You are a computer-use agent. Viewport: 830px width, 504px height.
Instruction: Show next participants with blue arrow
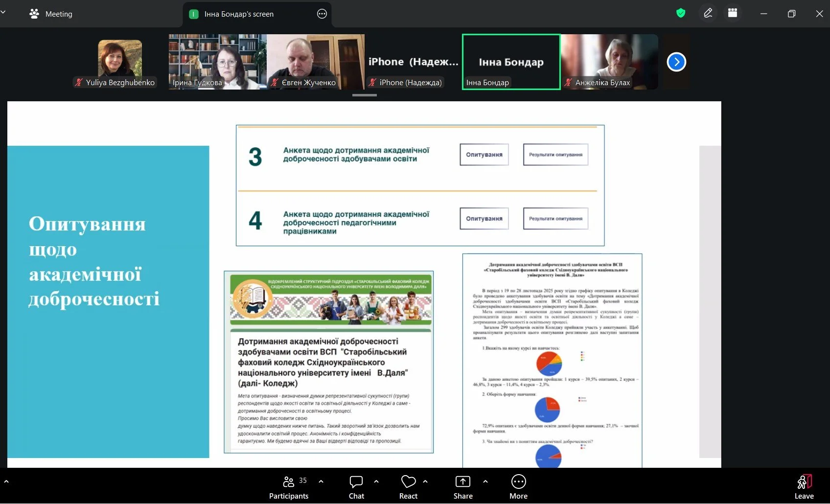click(676, 62)
